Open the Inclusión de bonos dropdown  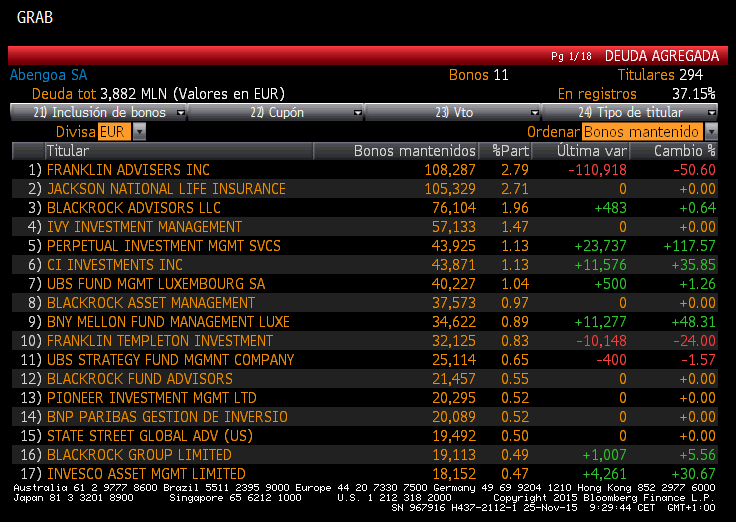(x=99, y=113)
